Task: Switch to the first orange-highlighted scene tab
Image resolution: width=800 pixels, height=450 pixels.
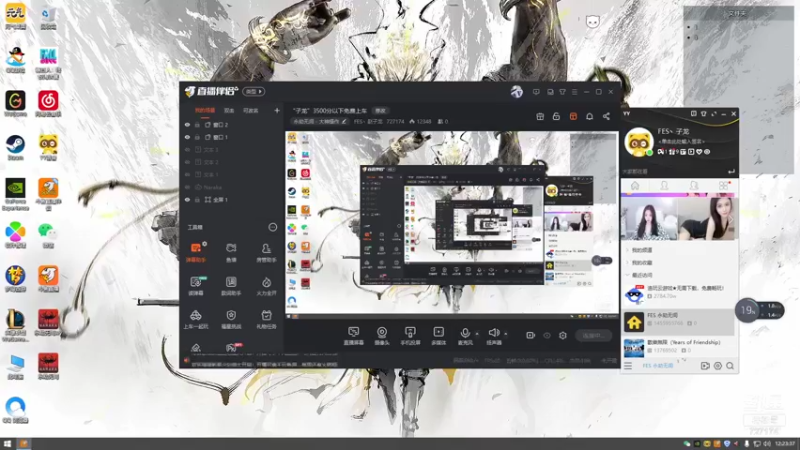Action: coord(205,110)
